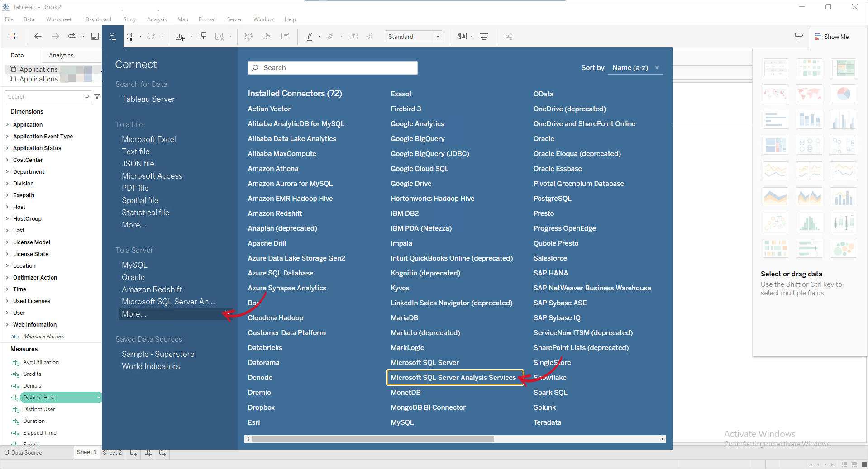Toggle Show Mark Labels

[x=353, y=36]
